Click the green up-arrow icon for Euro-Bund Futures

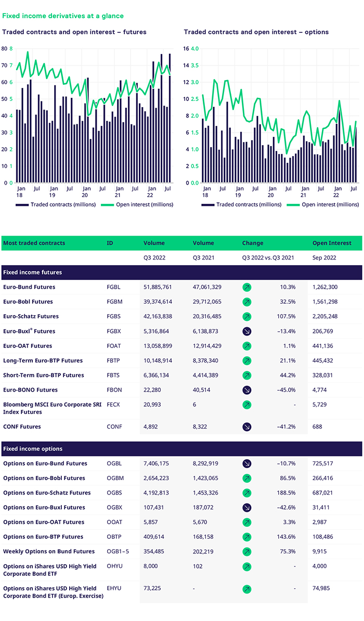[x=246, y=287]
